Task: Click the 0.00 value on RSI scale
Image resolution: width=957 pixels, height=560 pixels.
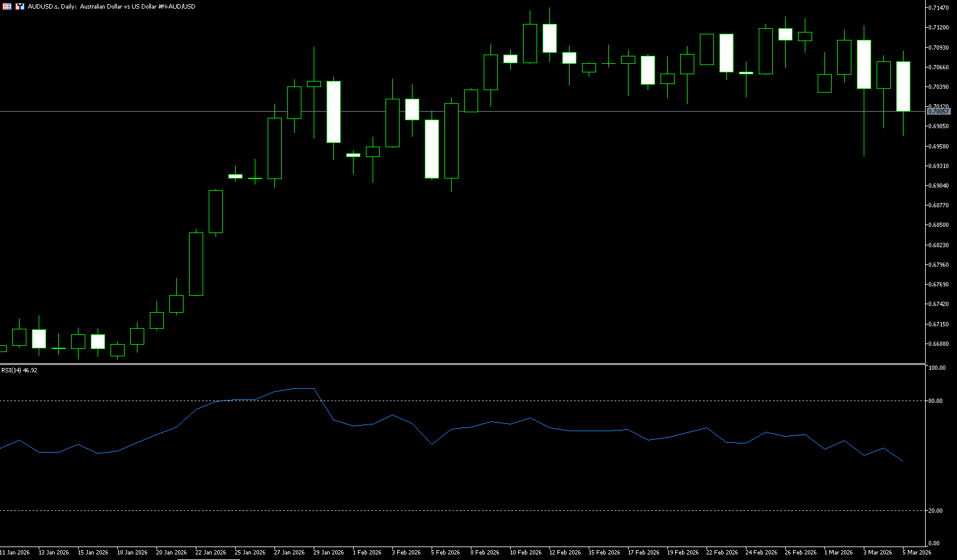Action: [x=935, y=543]
